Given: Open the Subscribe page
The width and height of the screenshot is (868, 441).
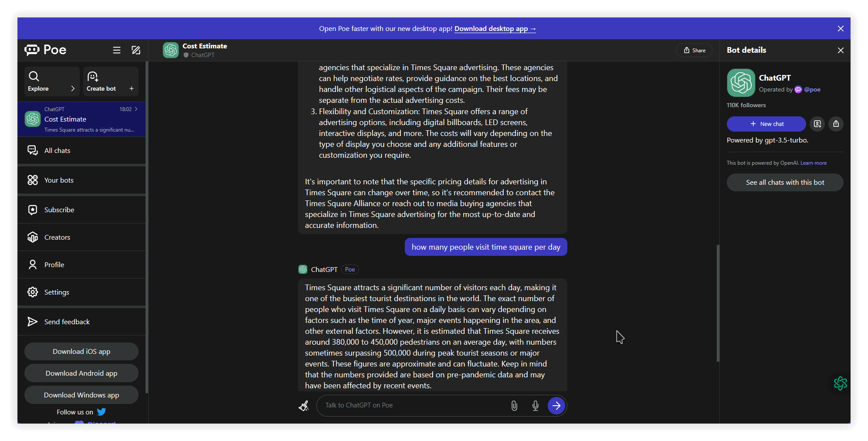Looking at the screenshot, I should [x=81, y=210].
